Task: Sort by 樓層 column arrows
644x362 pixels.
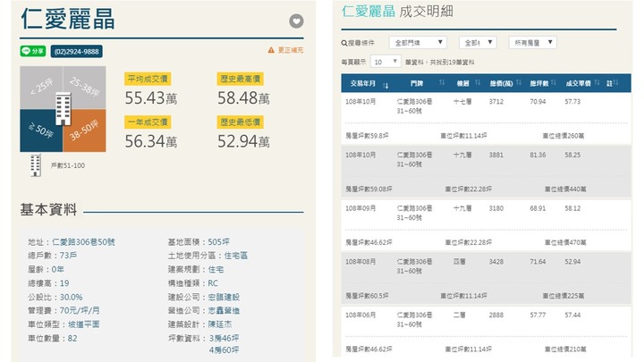Action: pos(478,82)
